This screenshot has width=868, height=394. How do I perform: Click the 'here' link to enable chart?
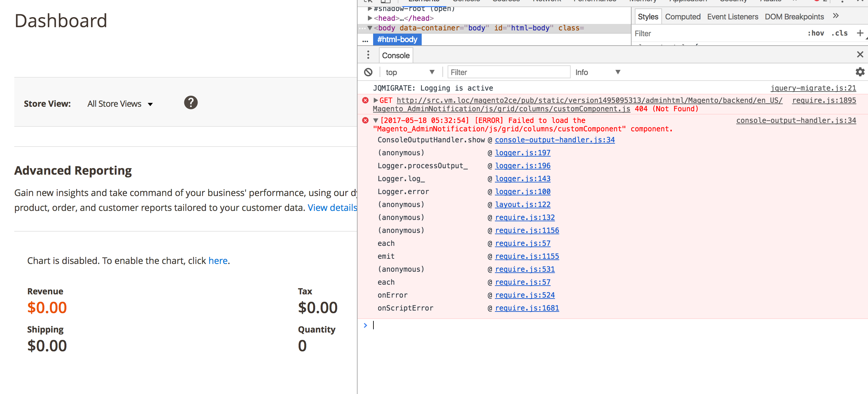pos(218,260)
